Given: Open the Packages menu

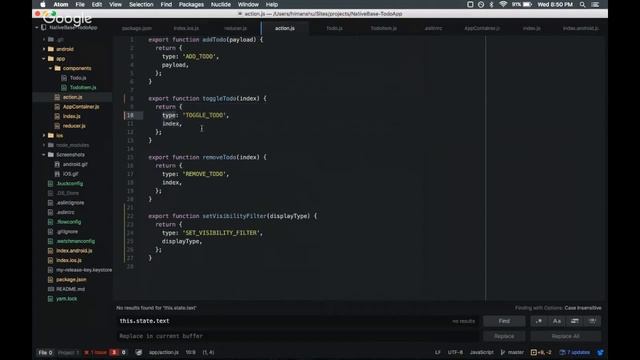Looking at the screenshot, I should (x=191, y=4).
